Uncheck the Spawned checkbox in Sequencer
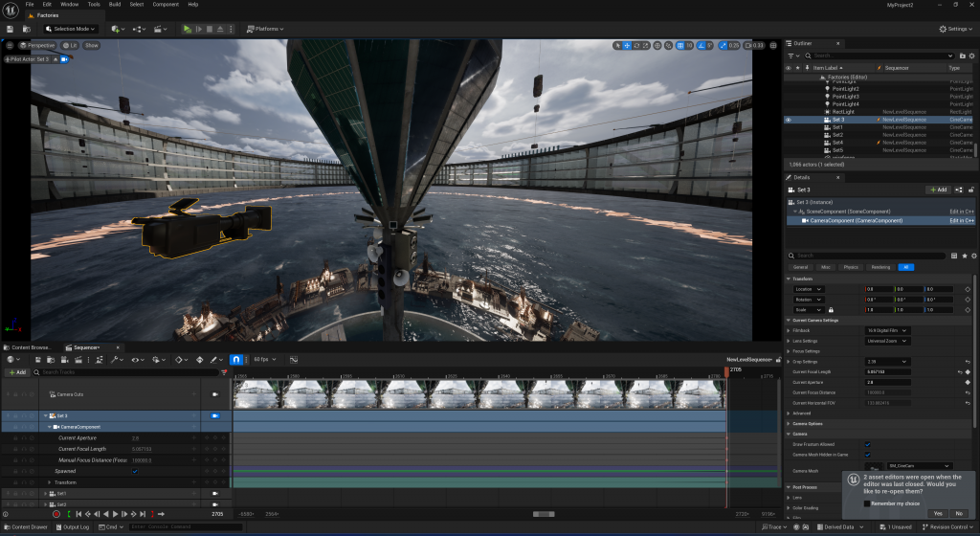 [134, 471]
